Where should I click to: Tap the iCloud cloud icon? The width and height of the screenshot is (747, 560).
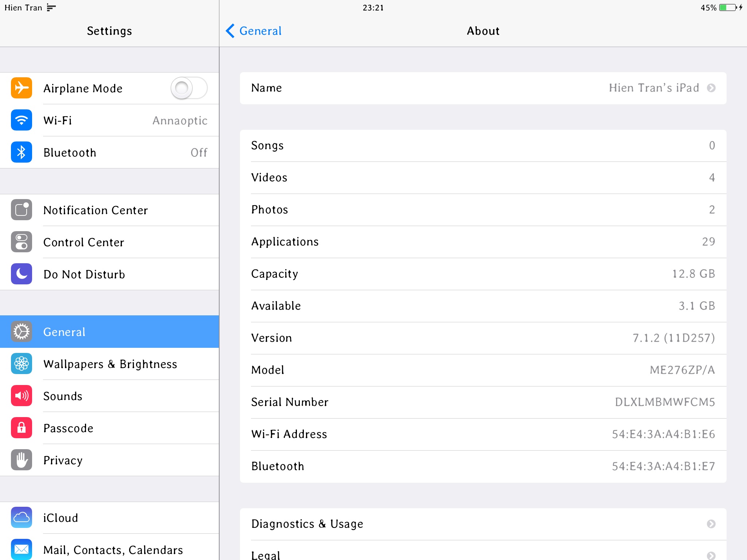coord(22,518)
